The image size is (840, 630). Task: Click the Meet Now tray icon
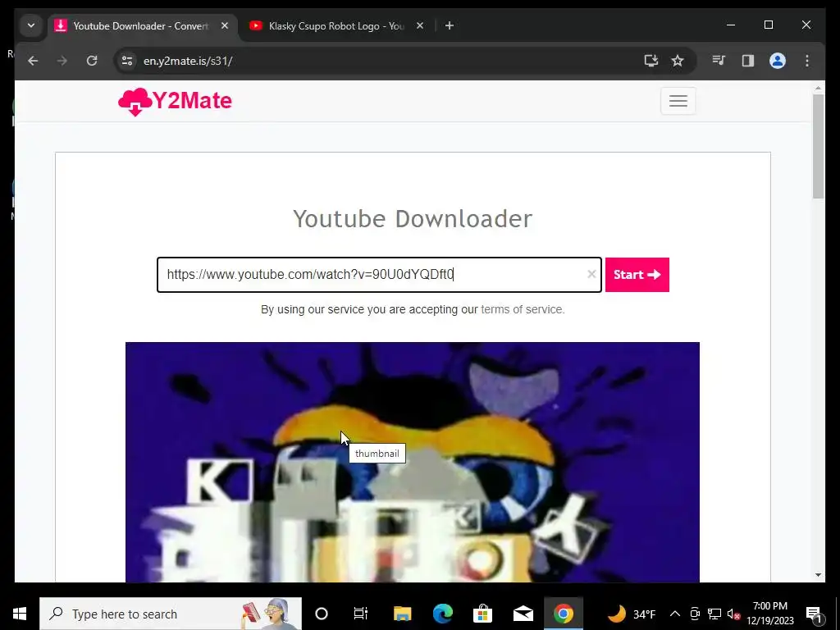point(695,614)
